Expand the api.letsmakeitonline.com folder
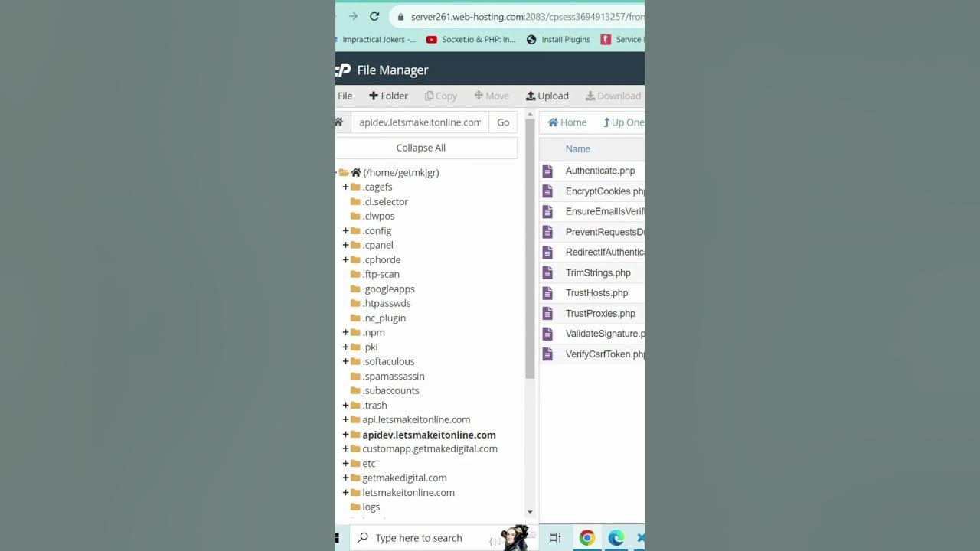980x551 pixels. tap(345, 419)
